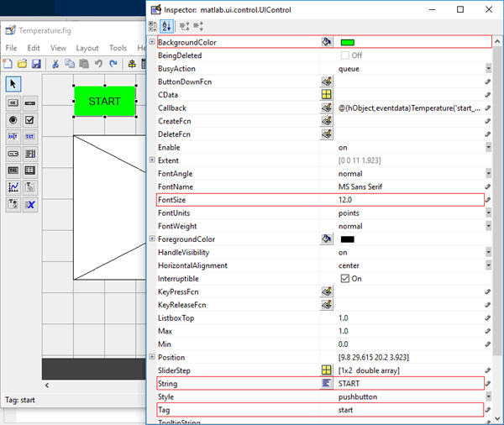Click the green BackgroundColor swatch

(348, 43)
